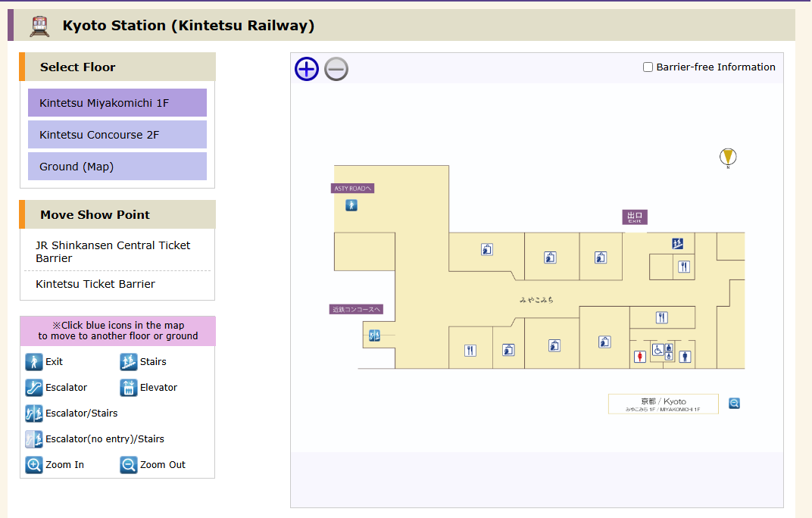Click the restaurant icon just above the toilets
812x518 pixels.
662,317
